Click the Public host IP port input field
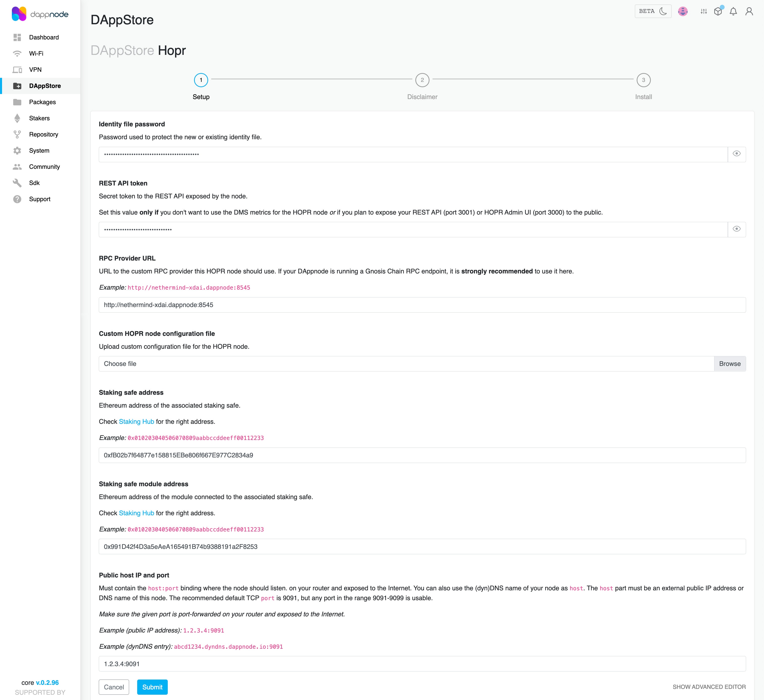This screenshot has height=700, width=764. (x=422, y=663)
